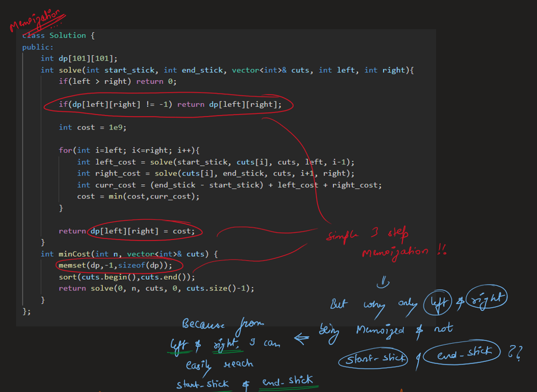Select the "sort(cuts.begin(),cuts.end());" line

tap(127, 277)
